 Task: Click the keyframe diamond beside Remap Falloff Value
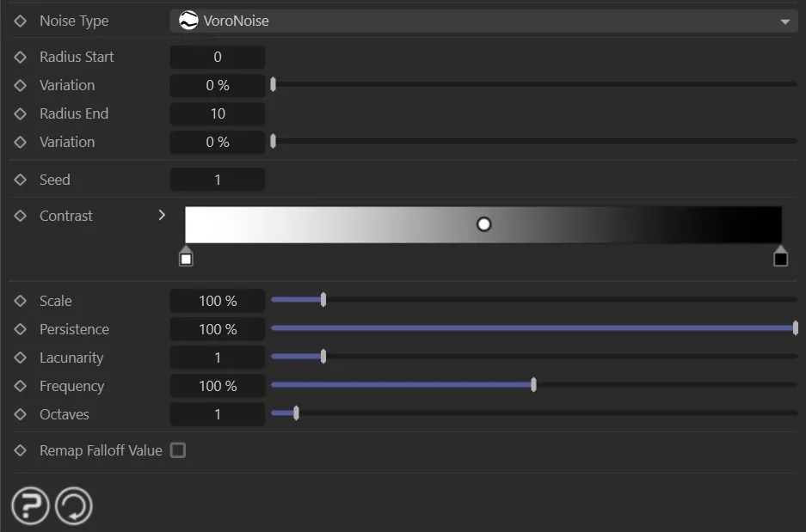pos(21,450)
